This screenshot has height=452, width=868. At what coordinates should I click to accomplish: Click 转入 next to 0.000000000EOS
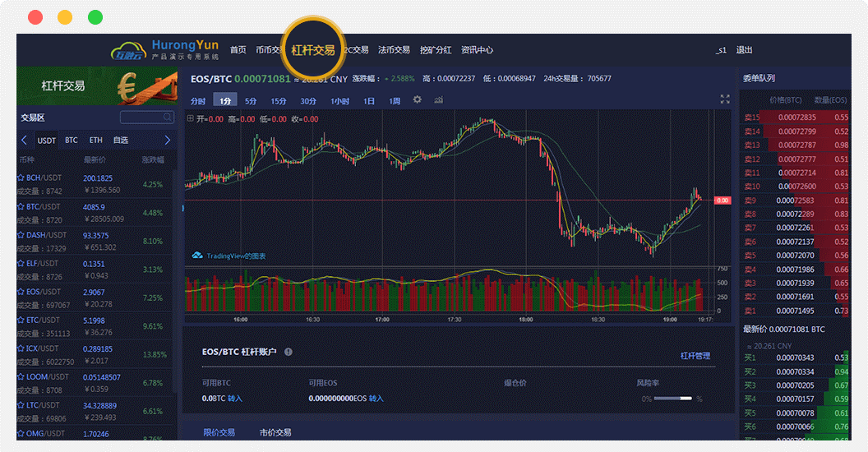[x=376, y=399]
